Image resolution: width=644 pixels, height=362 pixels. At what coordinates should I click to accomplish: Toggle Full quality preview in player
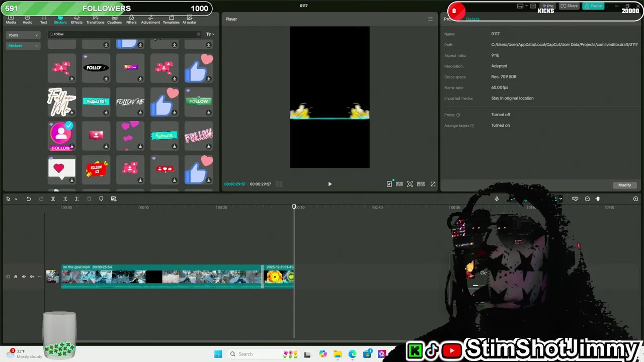point(399,184)
